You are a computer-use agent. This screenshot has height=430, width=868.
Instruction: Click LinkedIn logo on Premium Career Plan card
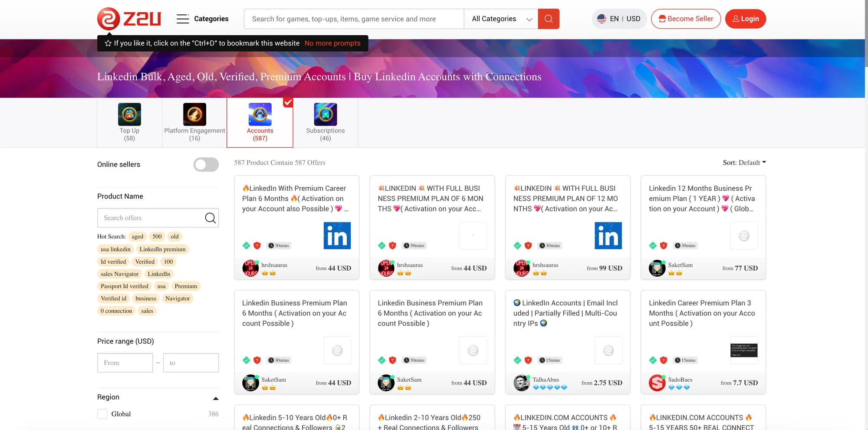point(337,235)
